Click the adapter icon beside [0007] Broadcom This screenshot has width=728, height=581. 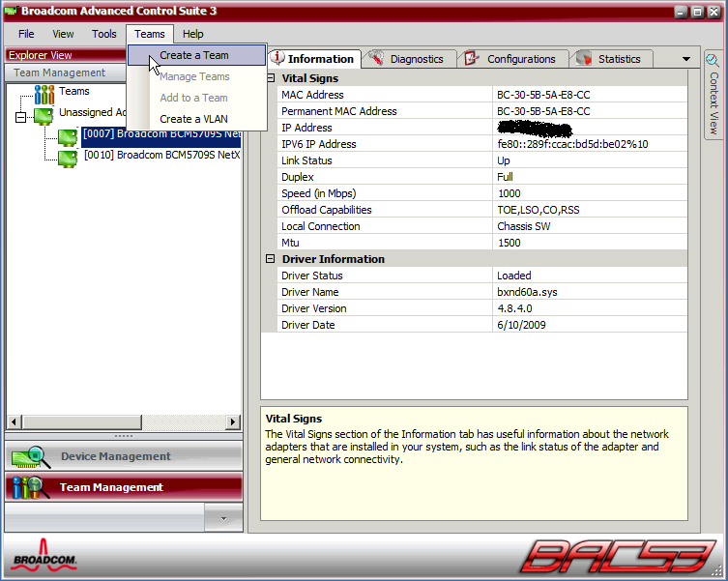68,138
